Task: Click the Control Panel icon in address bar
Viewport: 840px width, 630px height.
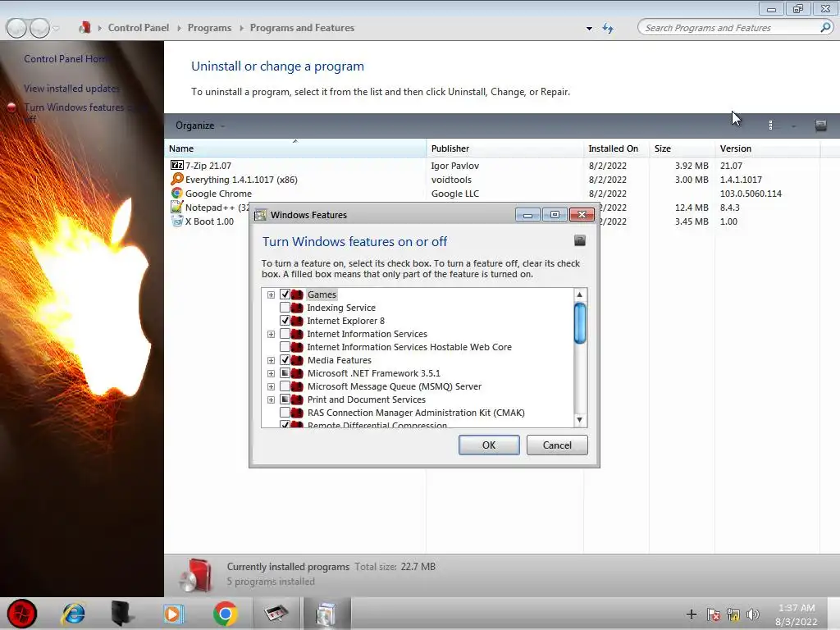Action: click(x=84, y=27)
